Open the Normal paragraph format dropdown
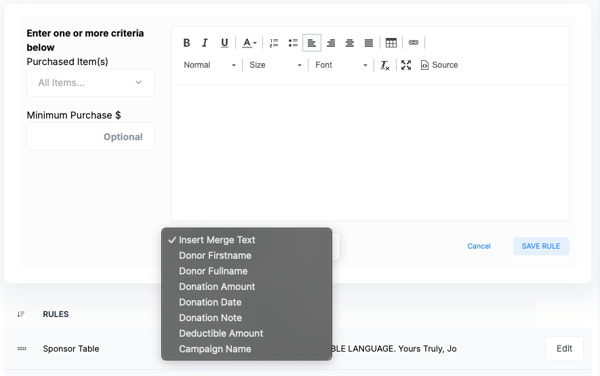 pyautogui.click(x=209, y=65)
